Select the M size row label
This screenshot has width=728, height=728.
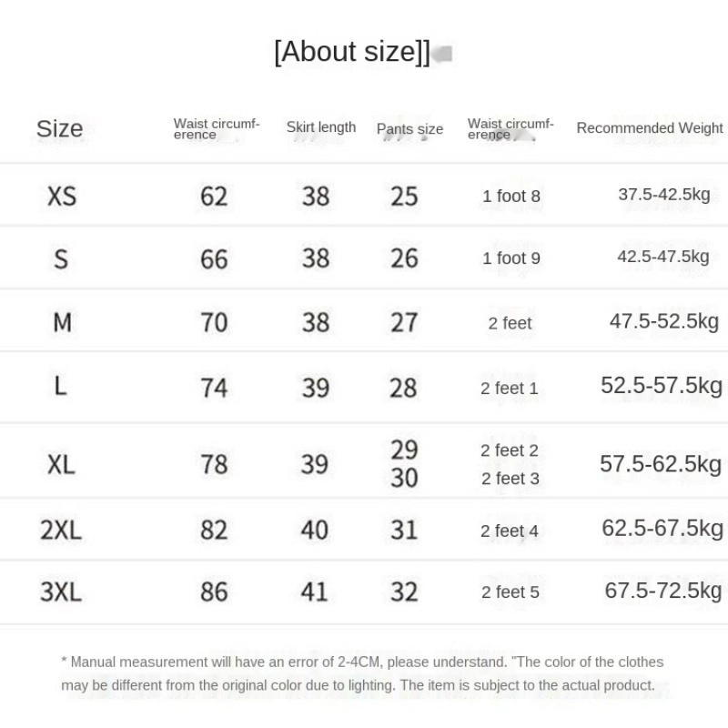[x=62, y=322]
